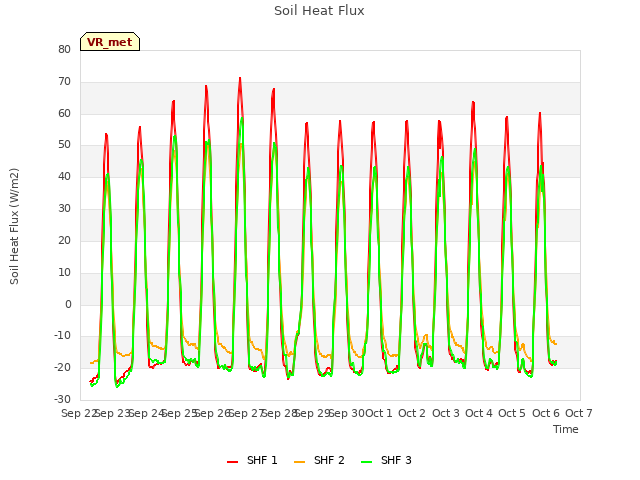Image resolution: width=640 pixels, height=480 pixels.
Task: Click the green SHF 3 legend swatch
Action: click(x=367, y=461)
